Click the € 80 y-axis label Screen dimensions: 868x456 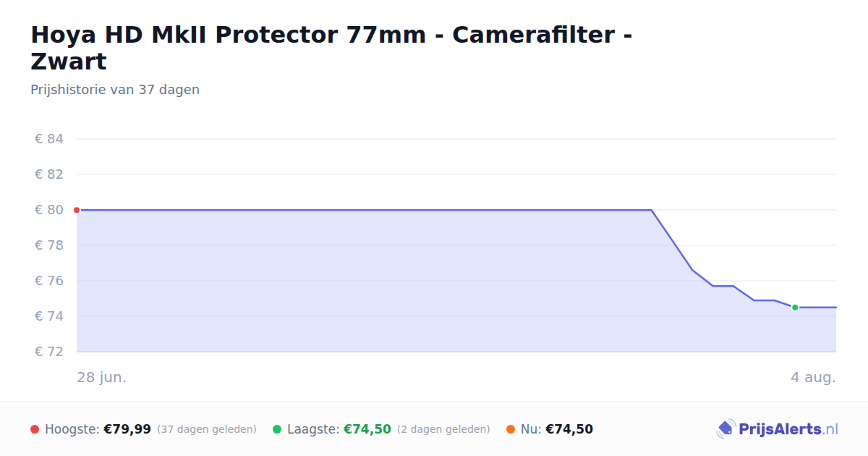[x=49, y=210]
